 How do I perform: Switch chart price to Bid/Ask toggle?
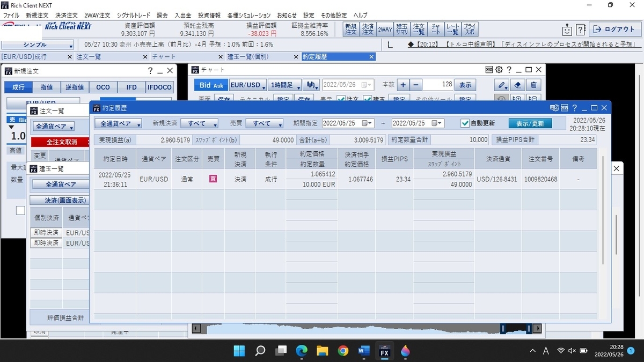tap(211, 85)
